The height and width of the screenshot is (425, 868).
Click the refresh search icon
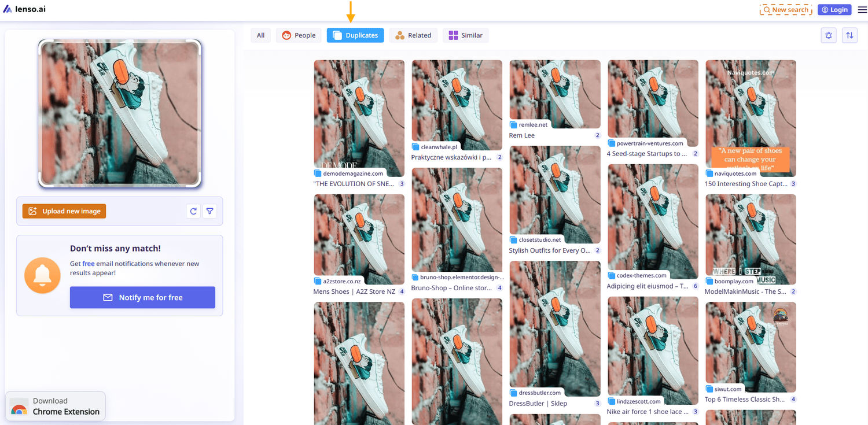pos(193,211)
